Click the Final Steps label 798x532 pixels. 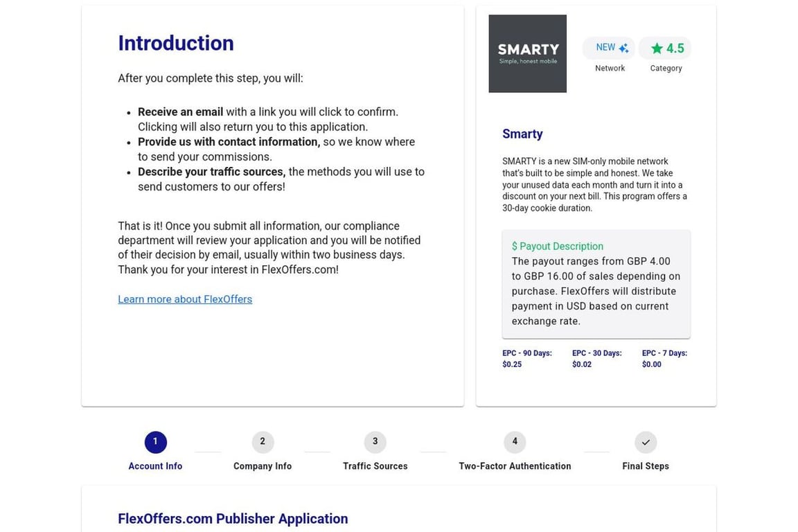[646, 465]
